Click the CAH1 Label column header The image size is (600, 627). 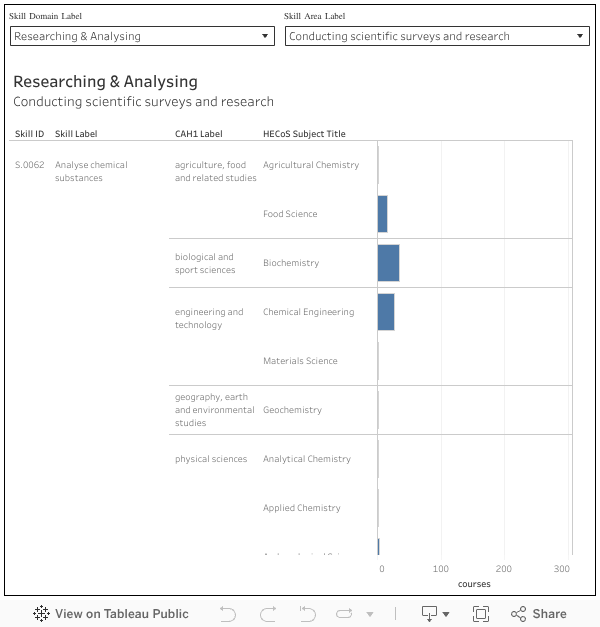(x=198, y=134)
